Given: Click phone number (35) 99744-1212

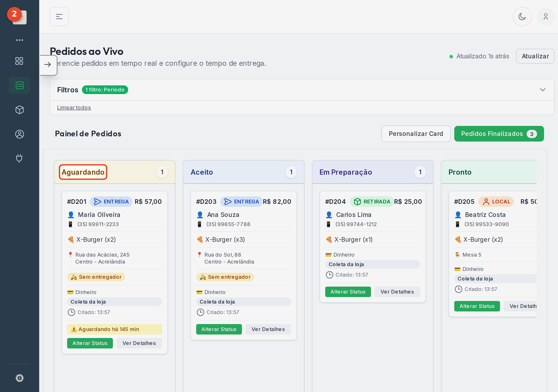Looking at the screenshot, I should (356, 224).
